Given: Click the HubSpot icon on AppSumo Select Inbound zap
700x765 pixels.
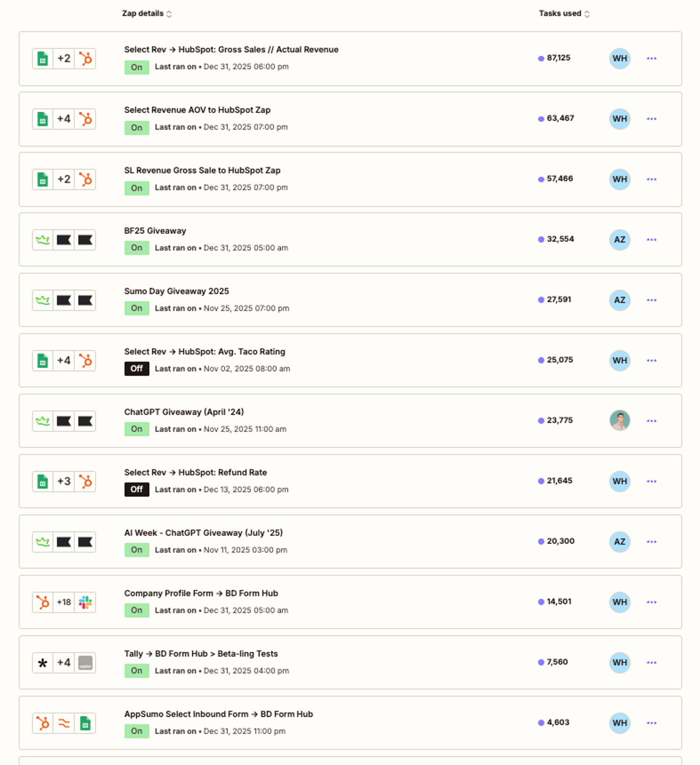Looking at the screenshot, I should [x=43, y=723].
